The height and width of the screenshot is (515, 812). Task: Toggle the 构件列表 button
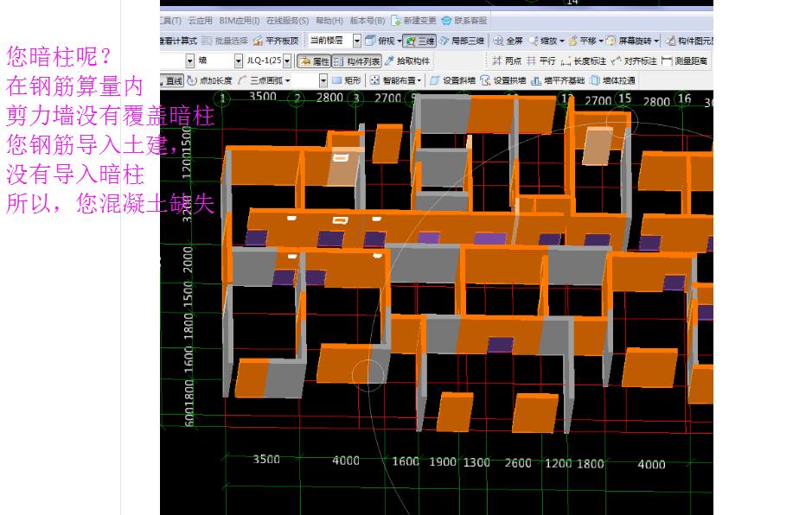(357, 61)
